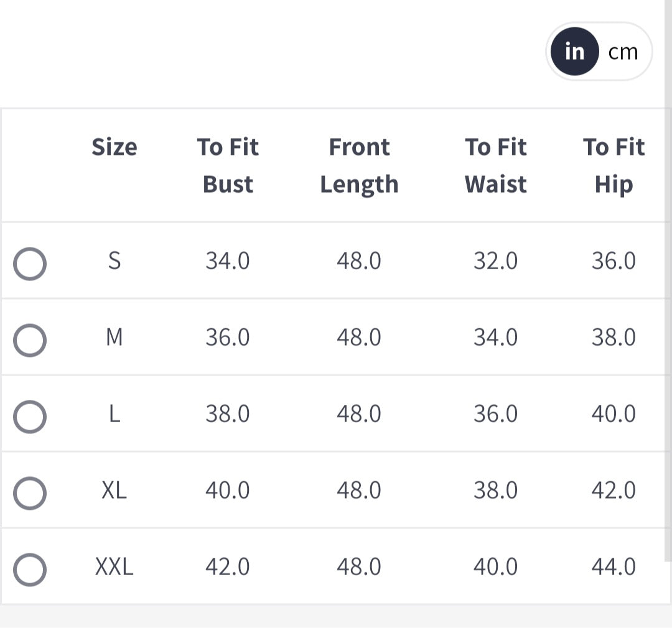
Task: Click the vertical scrollbar on right edge
Action: pos(668,280)
